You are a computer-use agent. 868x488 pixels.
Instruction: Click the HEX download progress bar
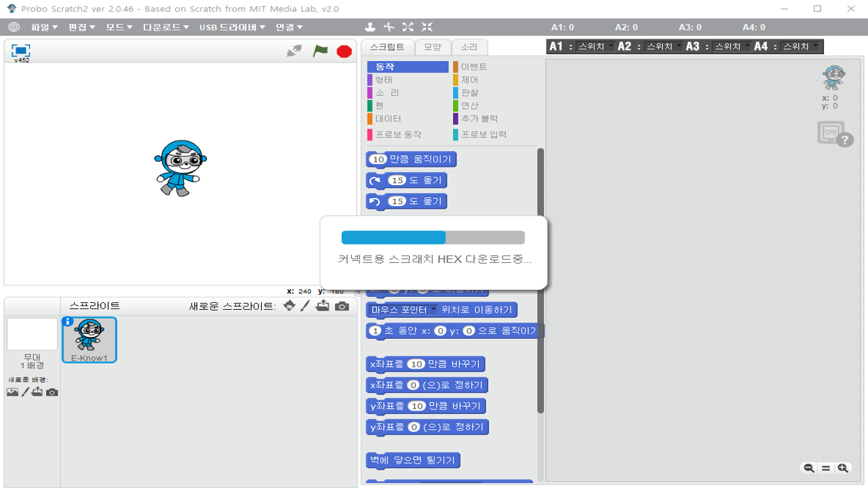point(433,237)
